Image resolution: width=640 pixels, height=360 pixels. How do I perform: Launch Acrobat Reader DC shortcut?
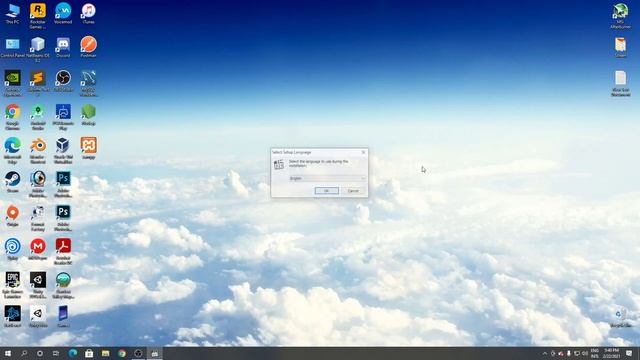[63, 252]
